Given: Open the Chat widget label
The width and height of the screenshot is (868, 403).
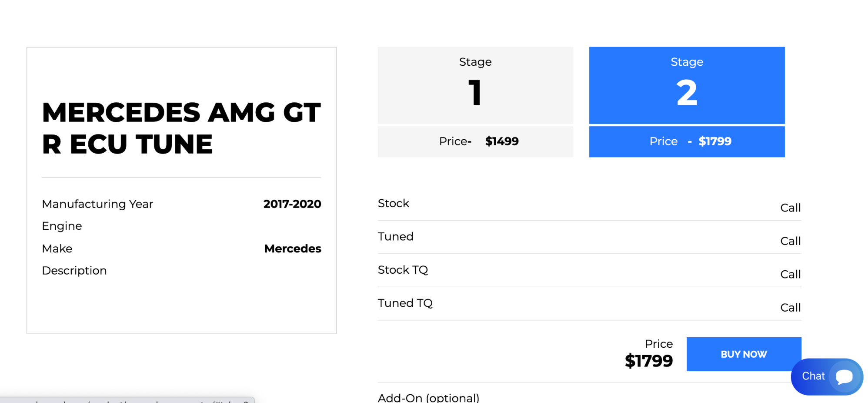Looking at the screenshot, I should (813, 376).
